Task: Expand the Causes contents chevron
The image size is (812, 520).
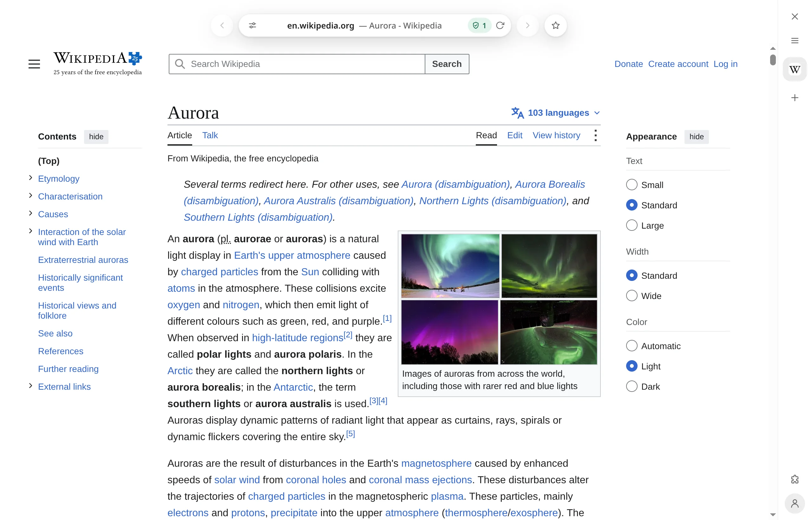Action: (30, 213)
